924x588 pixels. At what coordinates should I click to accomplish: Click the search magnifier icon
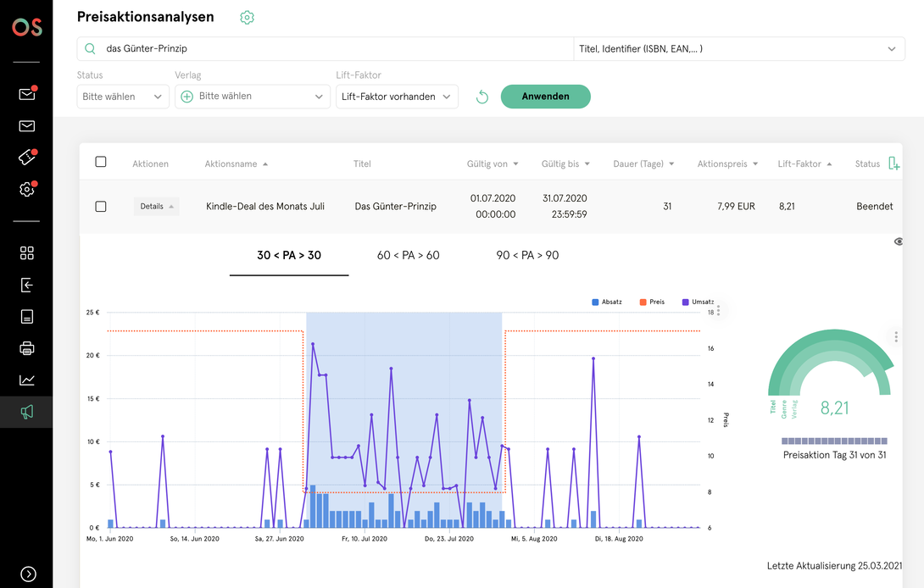coord(90,49)
